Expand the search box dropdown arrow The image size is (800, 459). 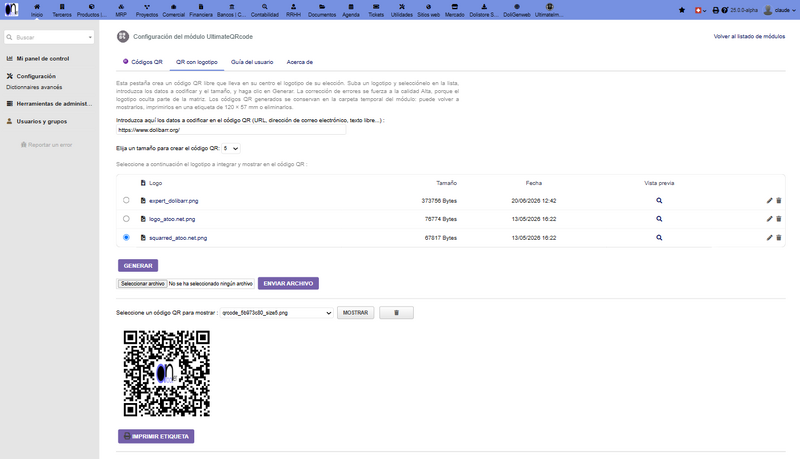point(90,37)
